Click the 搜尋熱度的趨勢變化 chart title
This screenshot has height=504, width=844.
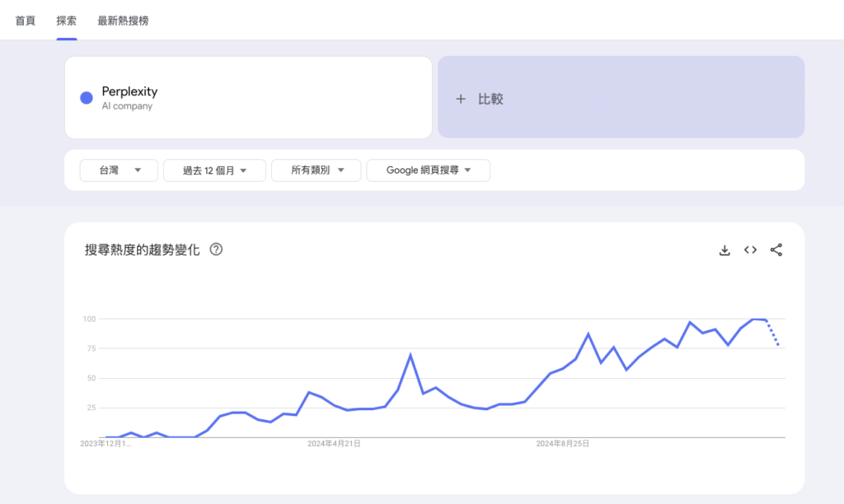pos(142,250)
